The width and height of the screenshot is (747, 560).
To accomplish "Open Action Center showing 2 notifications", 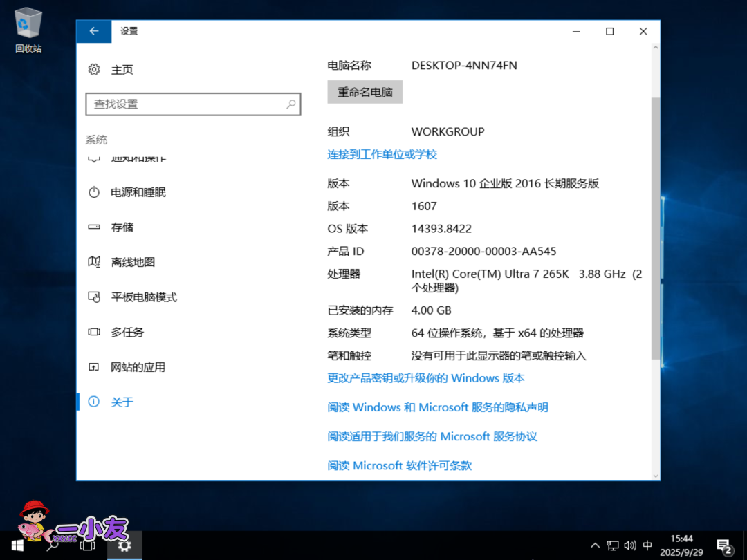I will [x=726, y=545].
